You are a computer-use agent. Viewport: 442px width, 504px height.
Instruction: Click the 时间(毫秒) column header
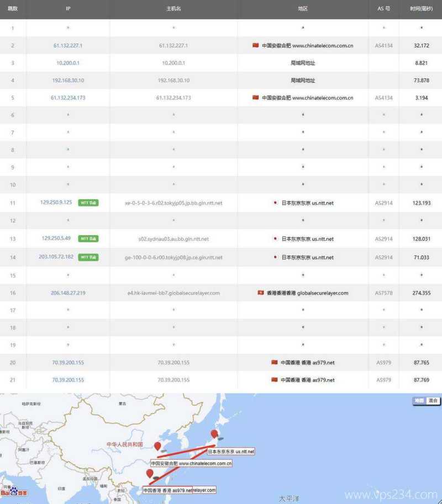pyautogui.click(x=421, y=9)
